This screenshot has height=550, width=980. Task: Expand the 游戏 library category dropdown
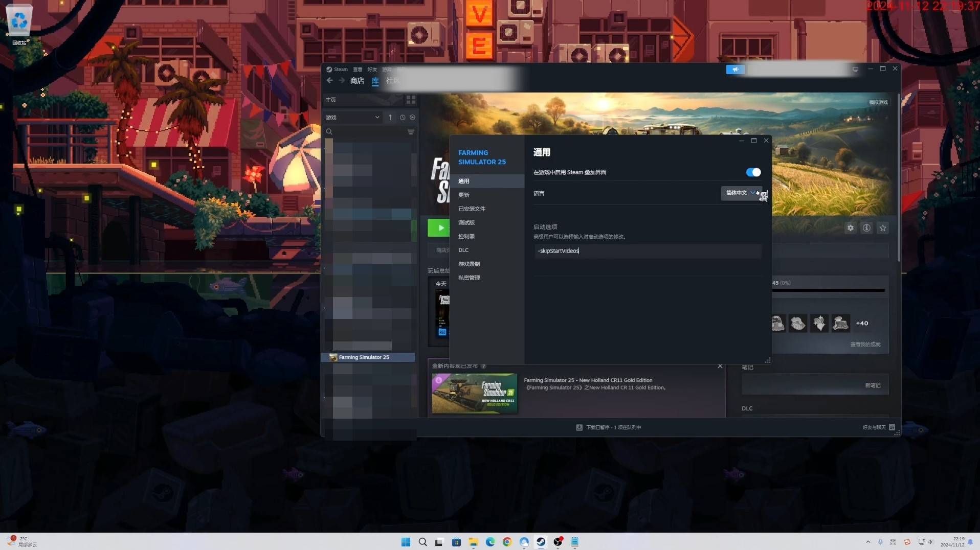point(353,118)
